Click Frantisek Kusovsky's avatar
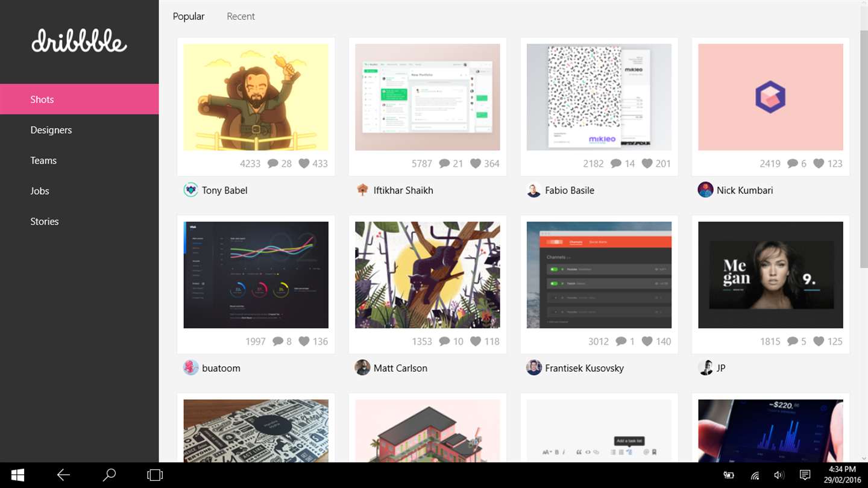This screenshot has height=488, width=868. point(534,368)
